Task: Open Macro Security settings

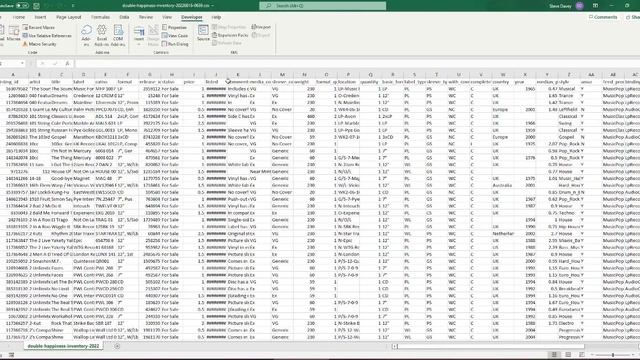Action: 40,44
